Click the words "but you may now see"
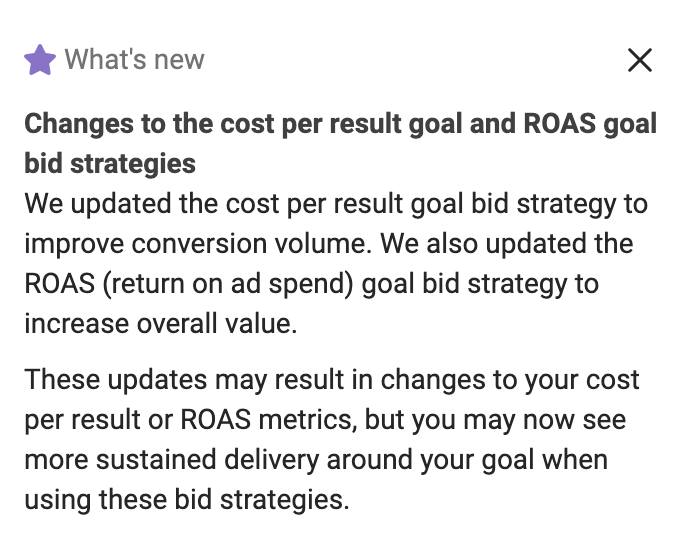Viewport: 696px width, 538px height. click(495, 419)
